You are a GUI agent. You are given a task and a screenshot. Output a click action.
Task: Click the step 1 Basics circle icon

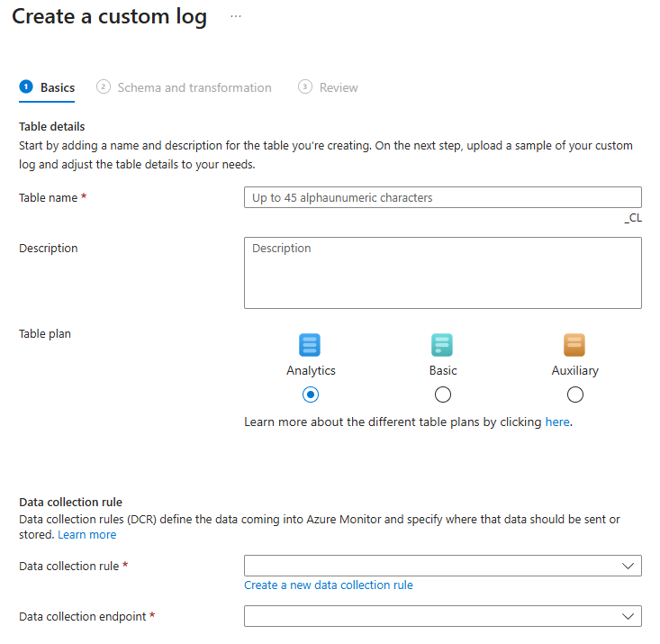click(x=26, y=87)
